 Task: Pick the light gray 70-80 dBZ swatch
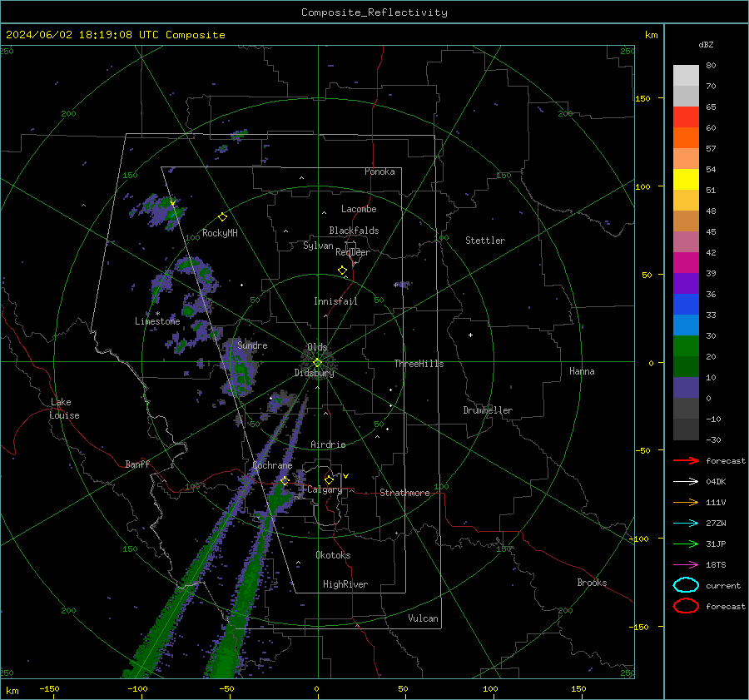(x=686, y=76)
